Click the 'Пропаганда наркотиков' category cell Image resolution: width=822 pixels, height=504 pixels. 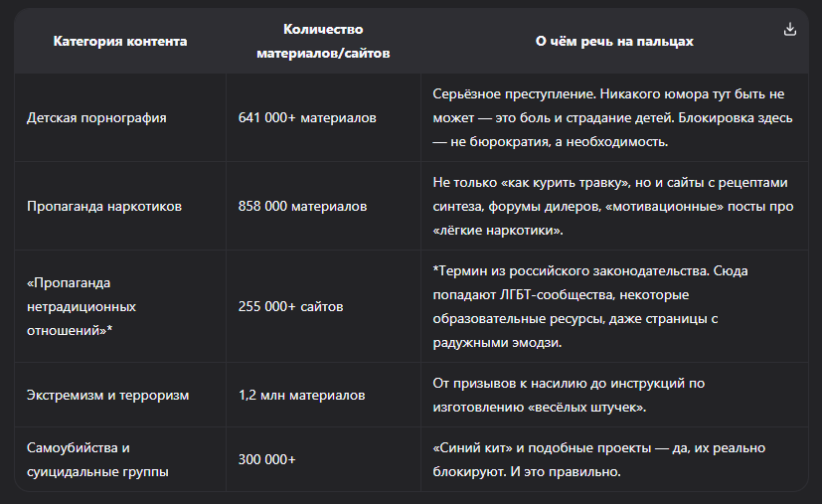(104, 206)
